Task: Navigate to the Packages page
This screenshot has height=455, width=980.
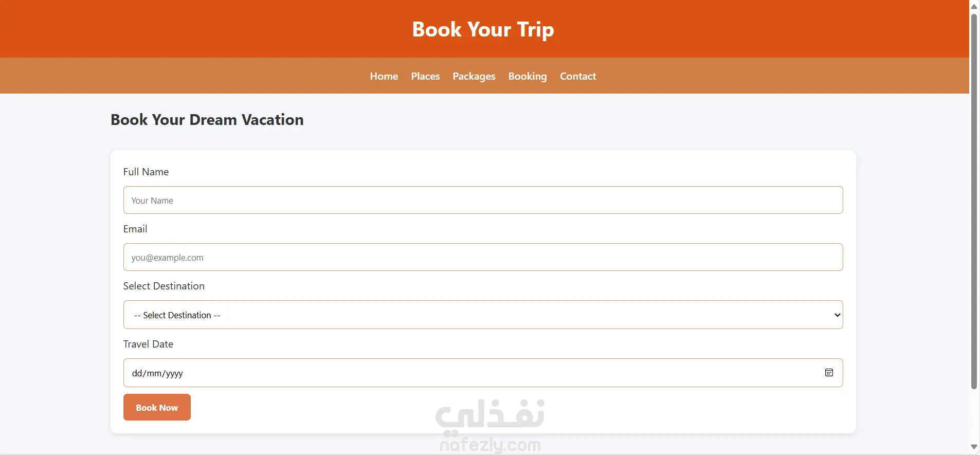Action: 474,76
